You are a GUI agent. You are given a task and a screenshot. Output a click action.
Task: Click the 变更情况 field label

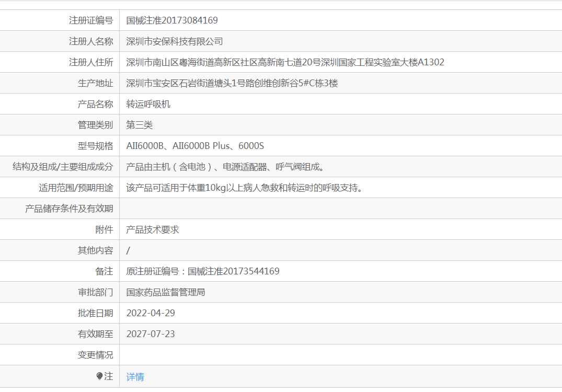coord(95,355)
